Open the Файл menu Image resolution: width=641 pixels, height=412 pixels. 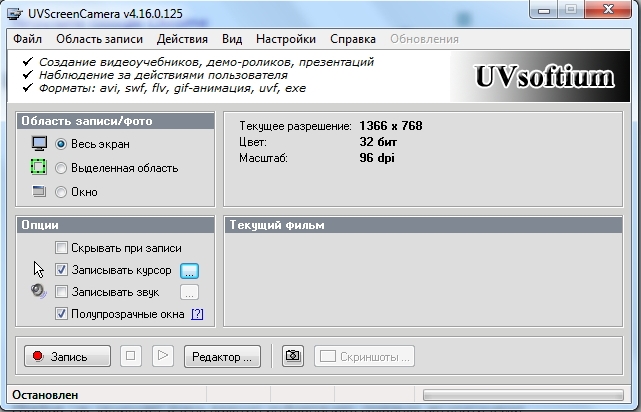point(27,39)
